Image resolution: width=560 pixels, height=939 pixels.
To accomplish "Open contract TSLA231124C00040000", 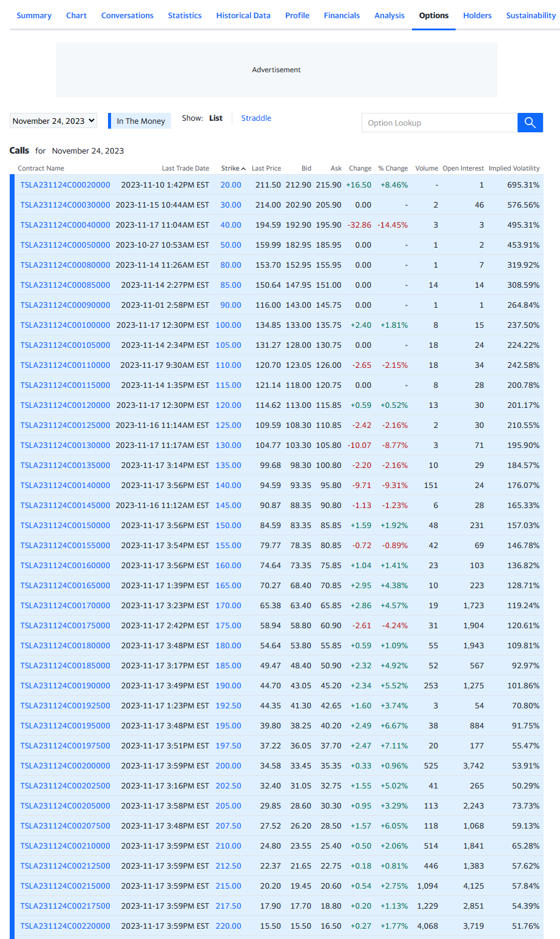I will pos(66,225).
